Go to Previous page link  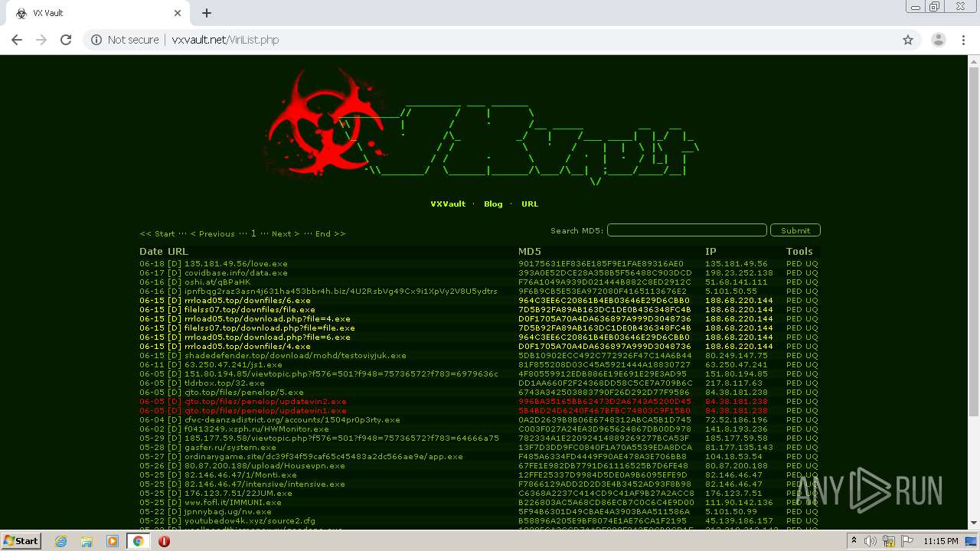(212, 233)
